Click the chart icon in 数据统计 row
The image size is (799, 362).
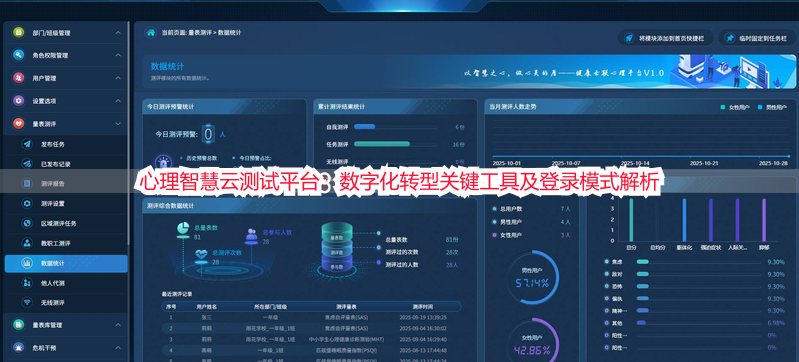[x=27, y=263]
